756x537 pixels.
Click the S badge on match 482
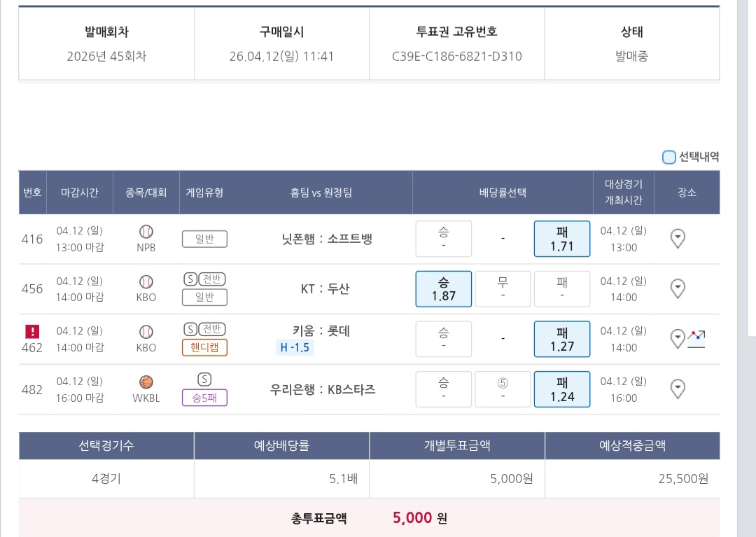click(204, 379)
